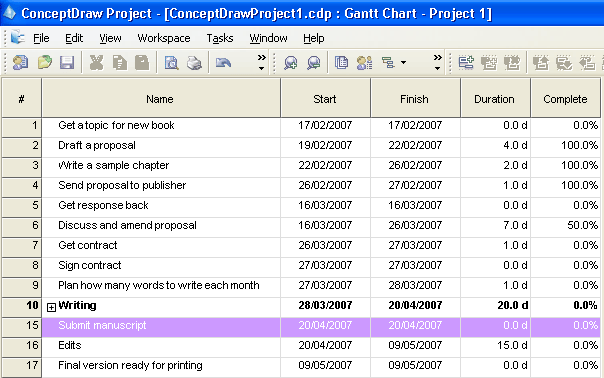Click the ConceptDraw logo in title bar
Image resolution: width=604 pixels, height=378 pixels.
[x=9, y=13]
